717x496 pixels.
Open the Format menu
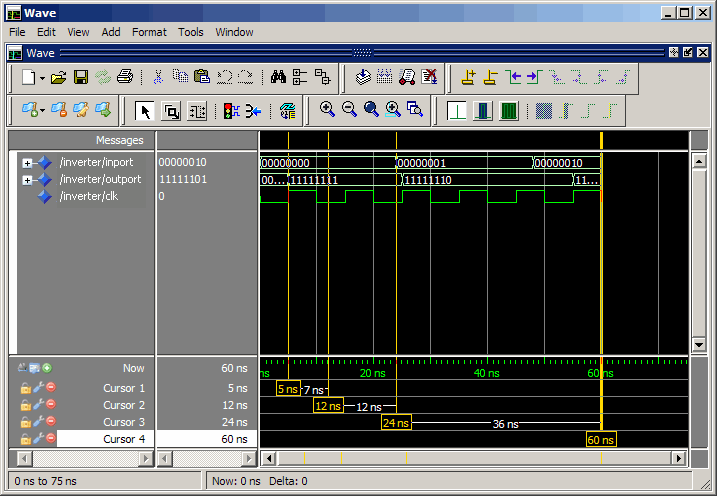coord(149,32)
